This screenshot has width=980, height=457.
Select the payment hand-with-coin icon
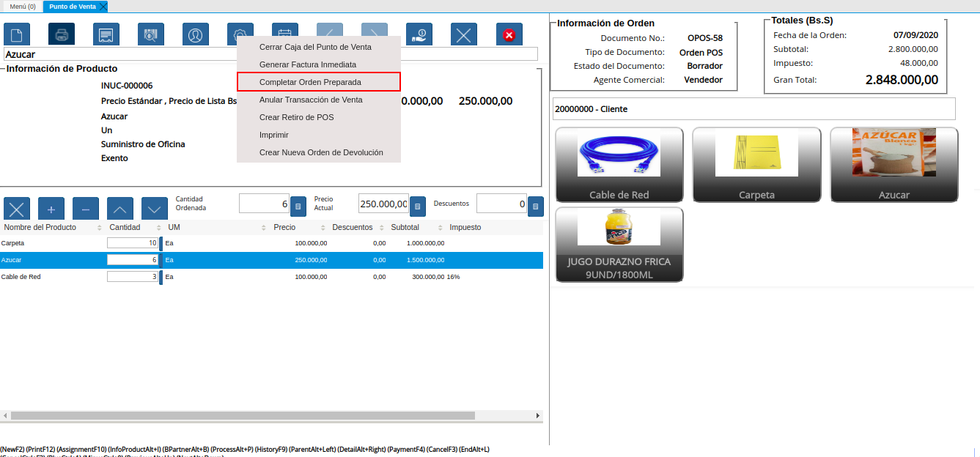419,34
